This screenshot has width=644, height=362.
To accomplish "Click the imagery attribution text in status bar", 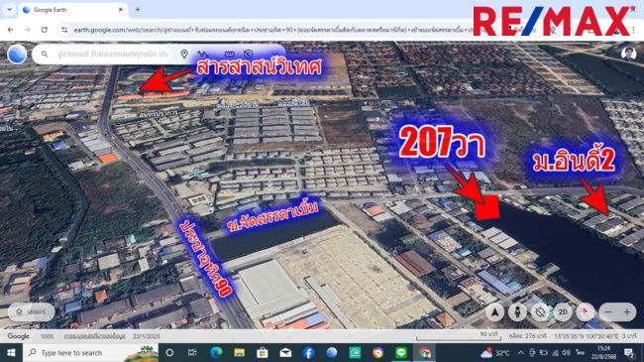I will 95,336.
